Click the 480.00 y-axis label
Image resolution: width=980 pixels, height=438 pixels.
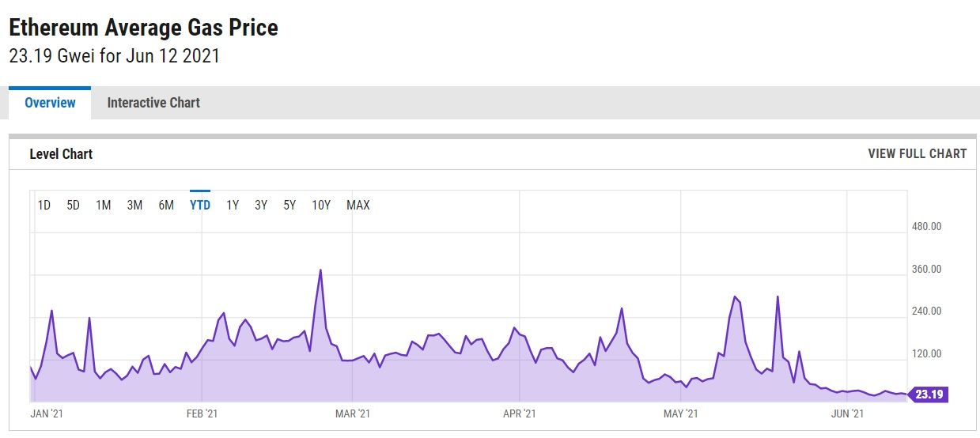coord(926,227)
